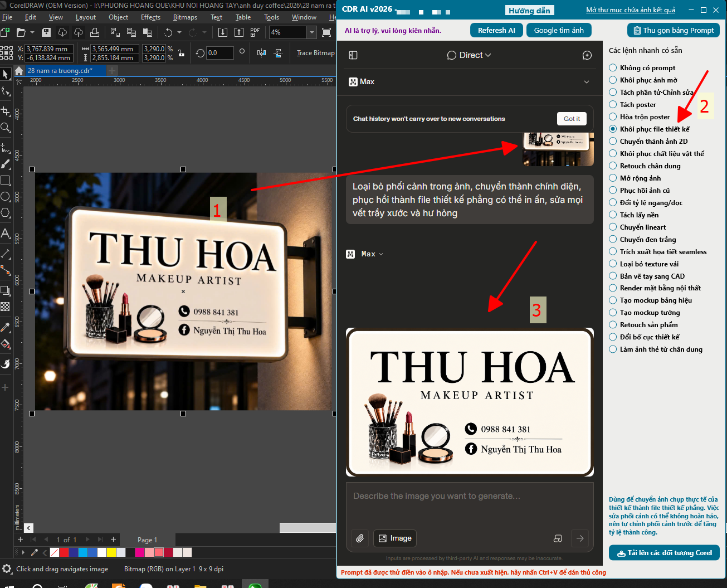Pick the red color swatch
This screenshot has height=588, width=727.
click(64, 552)
